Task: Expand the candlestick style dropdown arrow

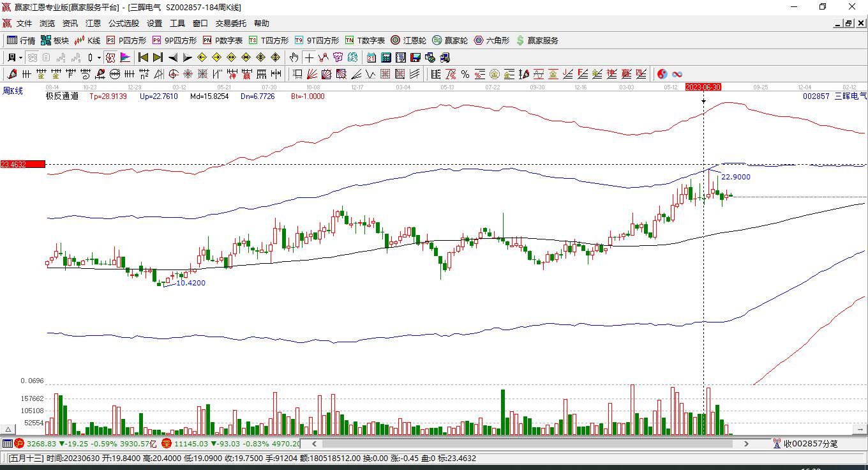Action: [99, 57]
